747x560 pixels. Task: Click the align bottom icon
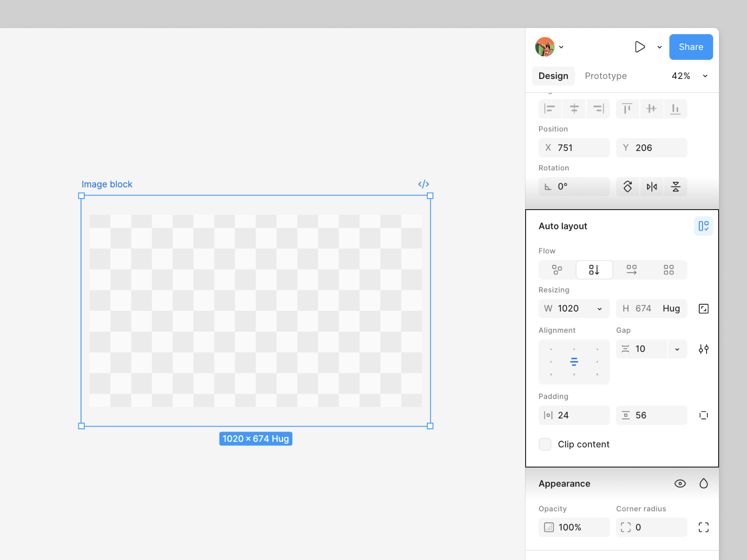tap(675, 108)
